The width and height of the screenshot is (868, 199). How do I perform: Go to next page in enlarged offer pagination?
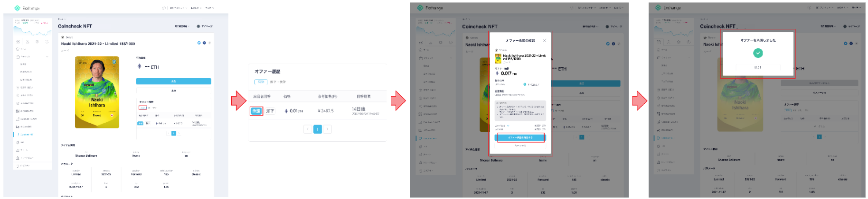click(327, 129)
